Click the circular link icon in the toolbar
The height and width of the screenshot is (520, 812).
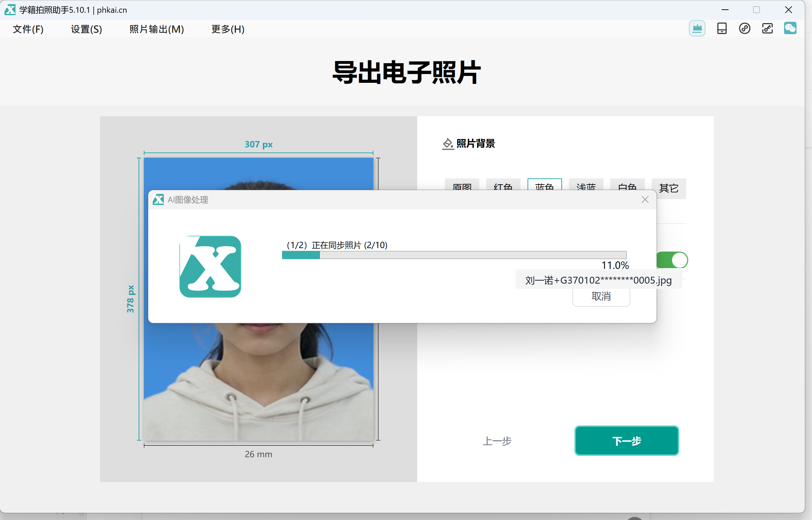click(x=744, y=29)
